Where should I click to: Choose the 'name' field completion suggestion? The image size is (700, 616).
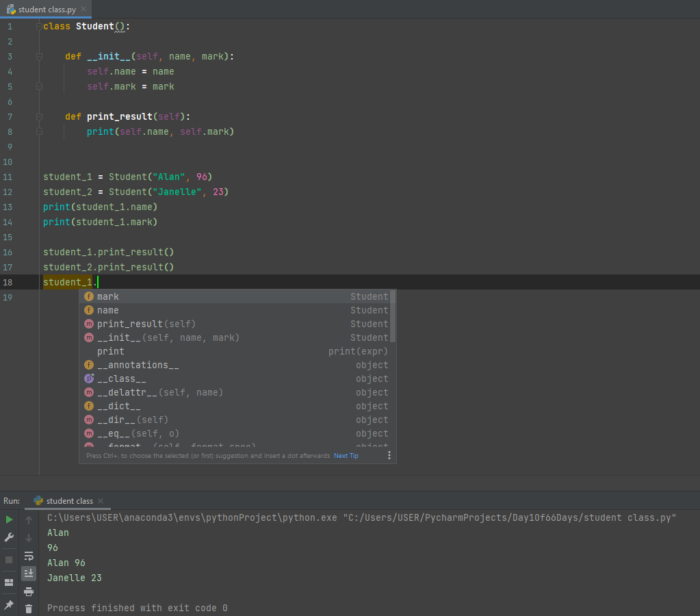(235, 311)
